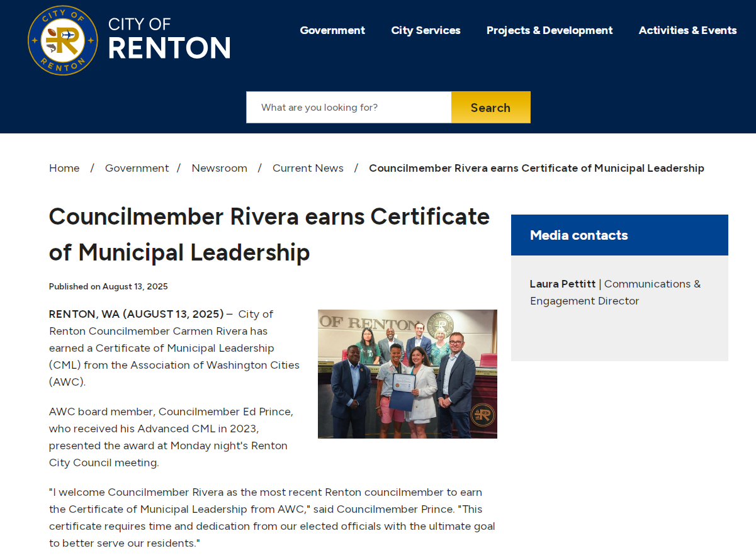756x555 pixels.
Task: Expand the Projects & Development menu
Action: pos(549,30)
